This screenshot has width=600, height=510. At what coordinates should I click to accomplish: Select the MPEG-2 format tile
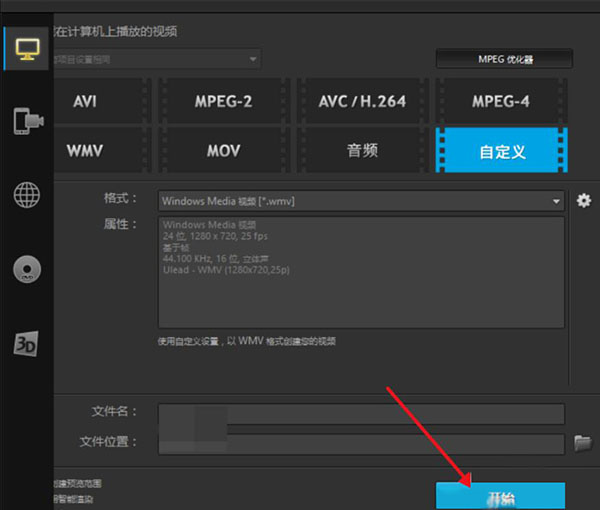click(x=223, y=101)
